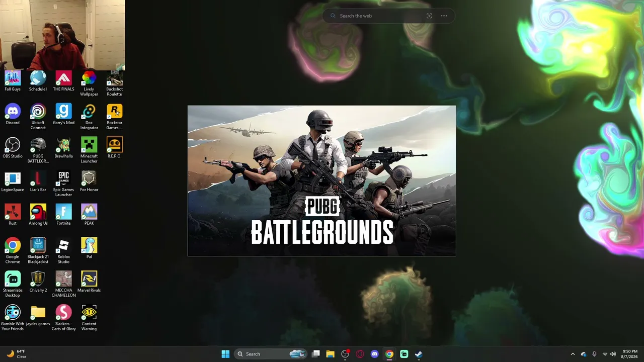Select the Liar's Bar desktop icon

[x=38, y=182]
